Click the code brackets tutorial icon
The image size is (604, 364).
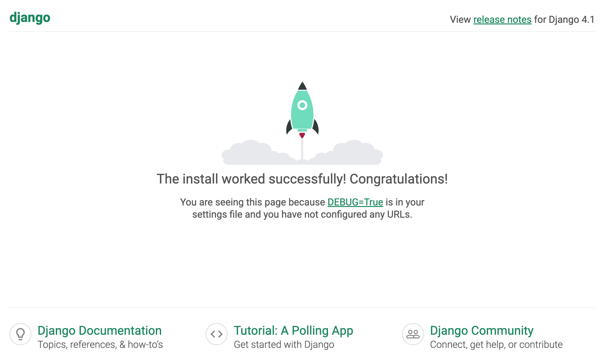(x=217, y=334)
